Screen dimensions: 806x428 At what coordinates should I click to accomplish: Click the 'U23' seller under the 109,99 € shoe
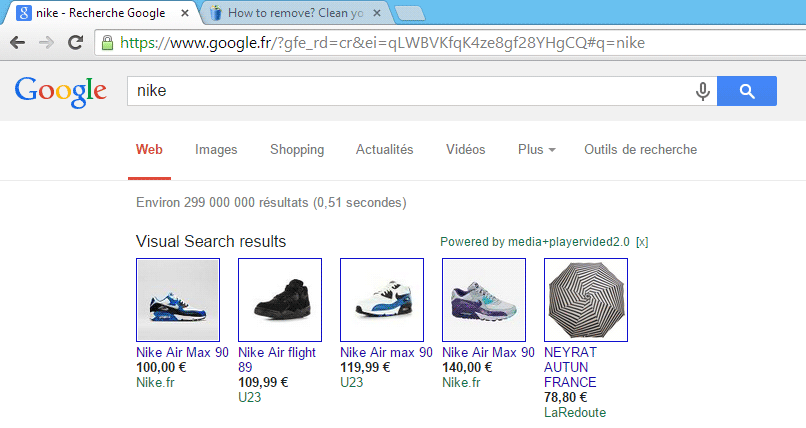(x=249, y=398)
